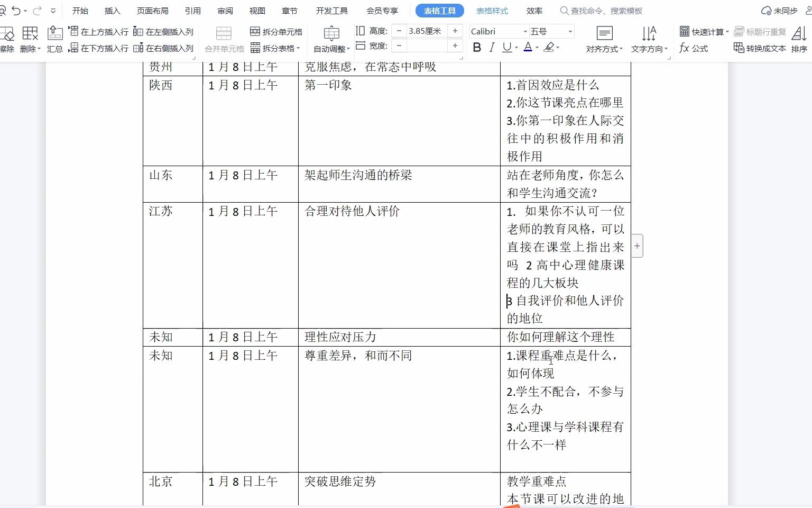Click the 排序 sort icon
The image size is (812, 508).
[799, 40]
